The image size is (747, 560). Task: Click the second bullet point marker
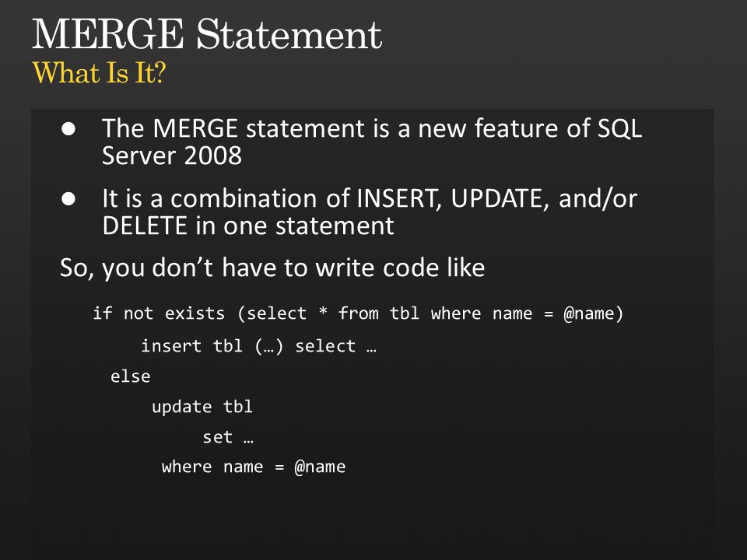tap(68, 198)
